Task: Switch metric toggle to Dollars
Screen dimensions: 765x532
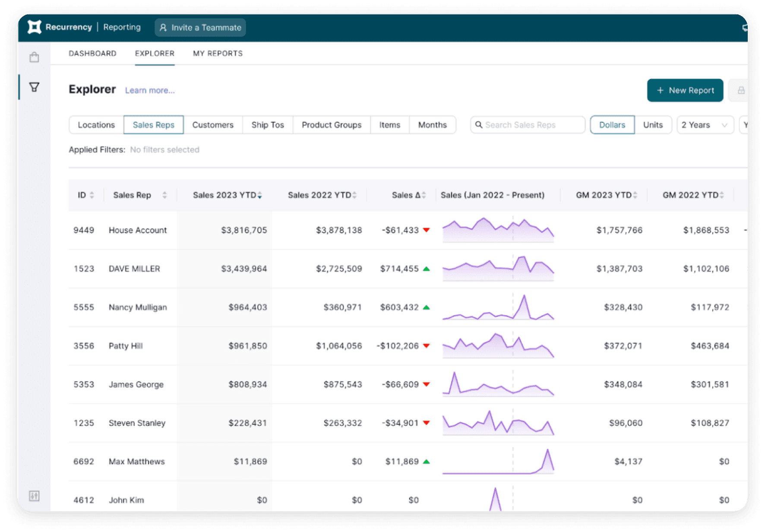Action: click(612, 125)
